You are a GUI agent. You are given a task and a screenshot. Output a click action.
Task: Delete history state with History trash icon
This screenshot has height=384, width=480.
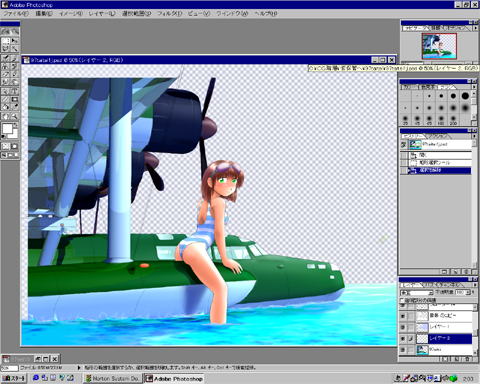tap(467, 272)
